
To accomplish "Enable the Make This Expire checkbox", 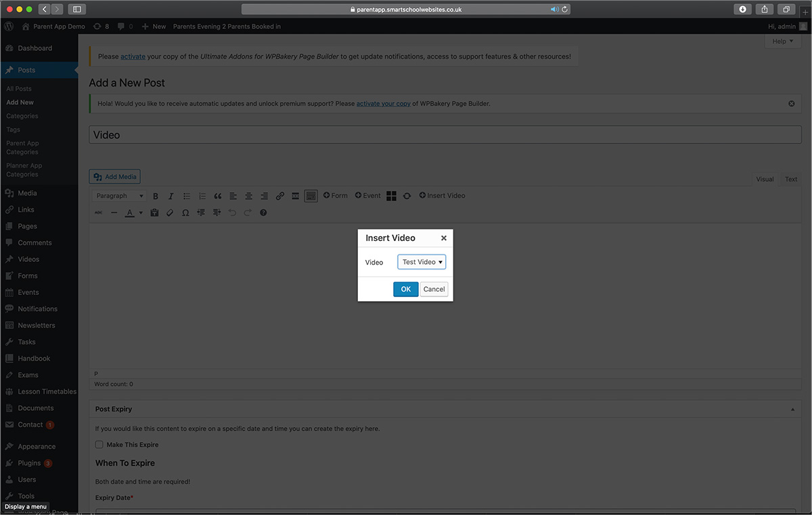I will click(x=99, y=445).
